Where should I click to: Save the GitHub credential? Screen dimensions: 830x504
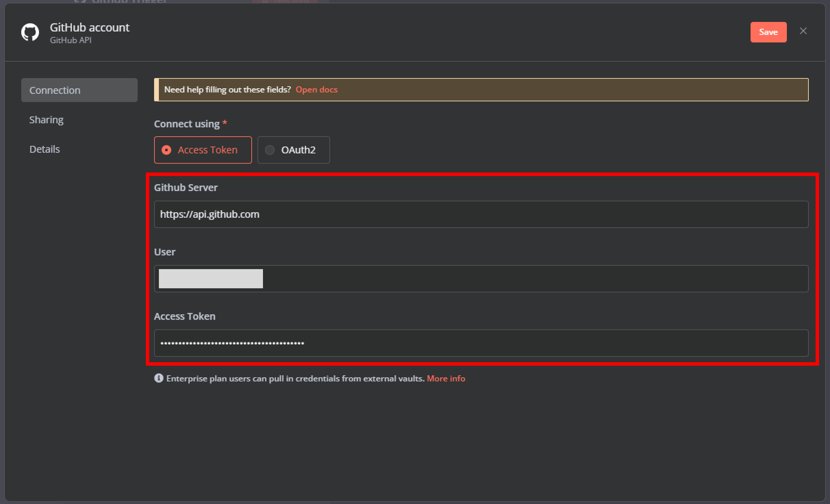click(768, 32)
